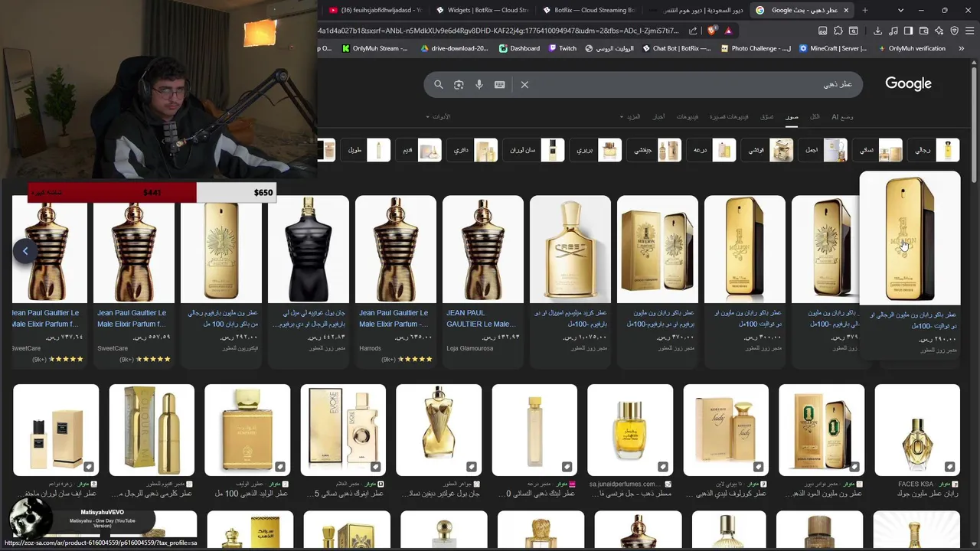Open the Dashboard bookmark
This screenshot has width=980, height=551.
point(519,48)
